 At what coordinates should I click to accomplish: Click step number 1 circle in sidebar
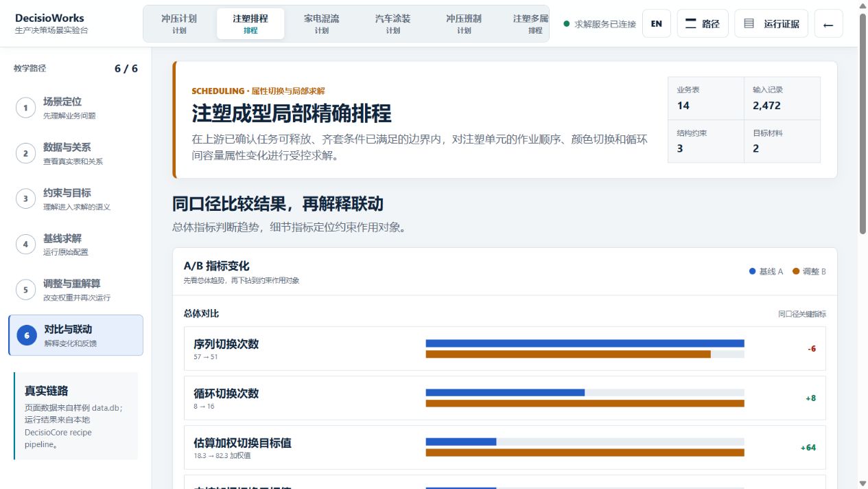tap(25, 108)
